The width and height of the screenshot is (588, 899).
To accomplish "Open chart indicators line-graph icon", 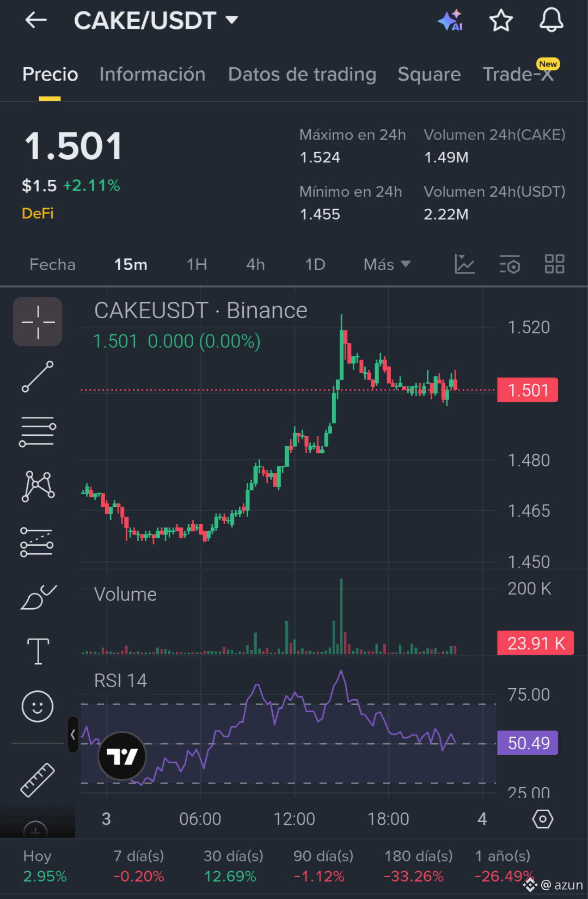I will 464,264.
